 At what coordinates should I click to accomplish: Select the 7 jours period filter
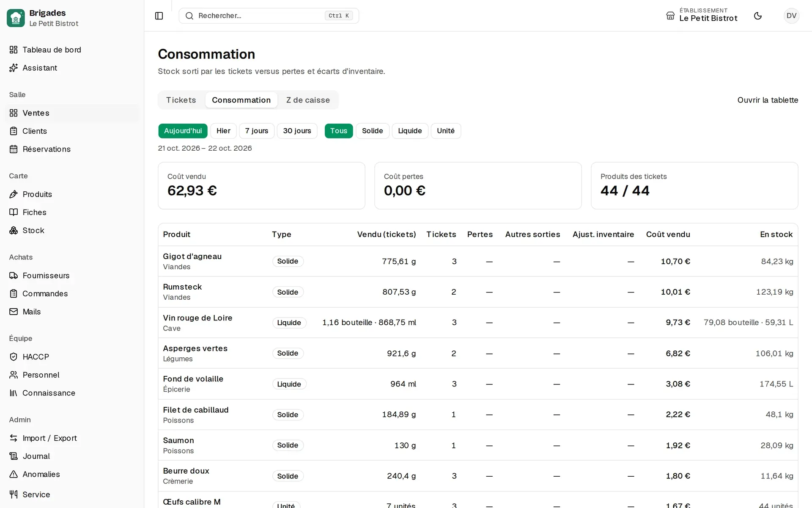(x=257, y=131)
